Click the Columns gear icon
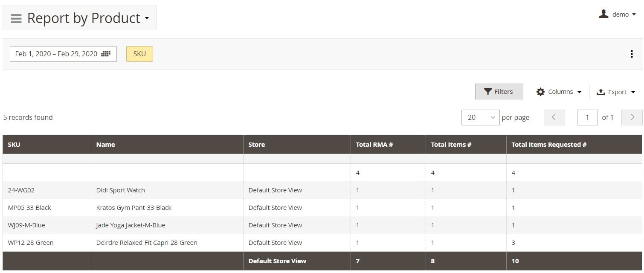 (540, 92)
